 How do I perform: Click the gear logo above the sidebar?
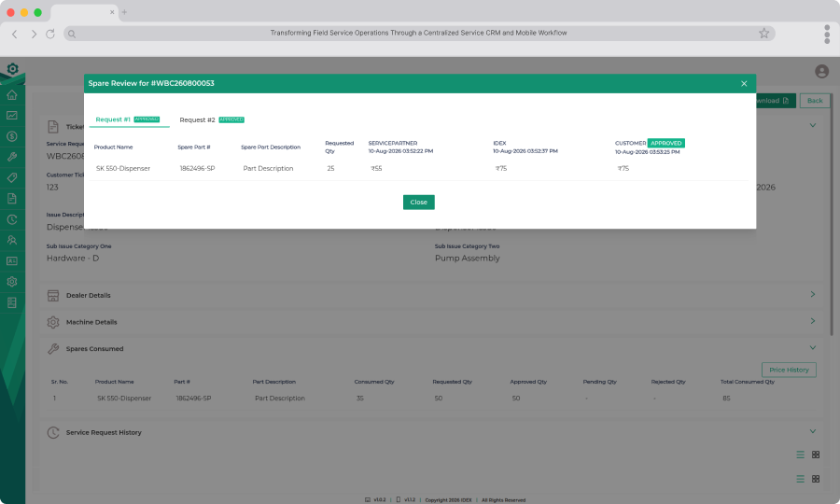tap(12, 68)
